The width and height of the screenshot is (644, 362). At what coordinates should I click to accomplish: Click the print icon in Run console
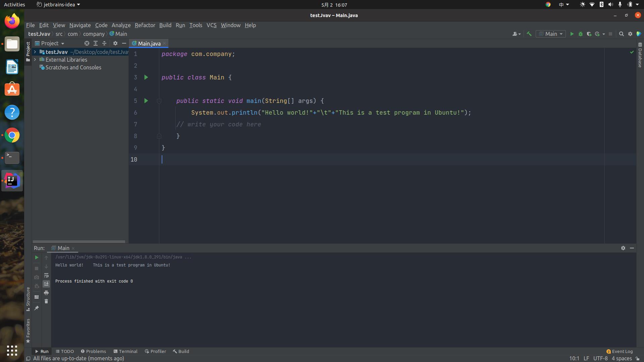click(46, 293)
